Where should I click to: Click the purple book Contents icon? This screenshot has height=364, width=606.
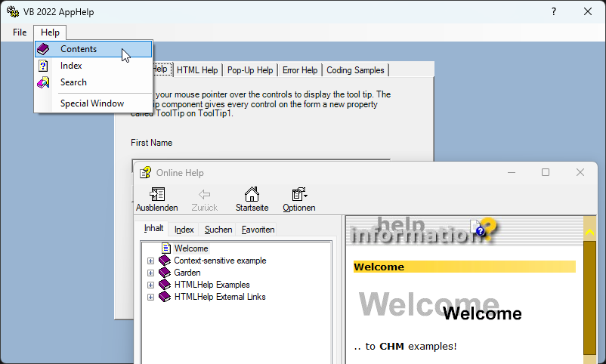43,49
